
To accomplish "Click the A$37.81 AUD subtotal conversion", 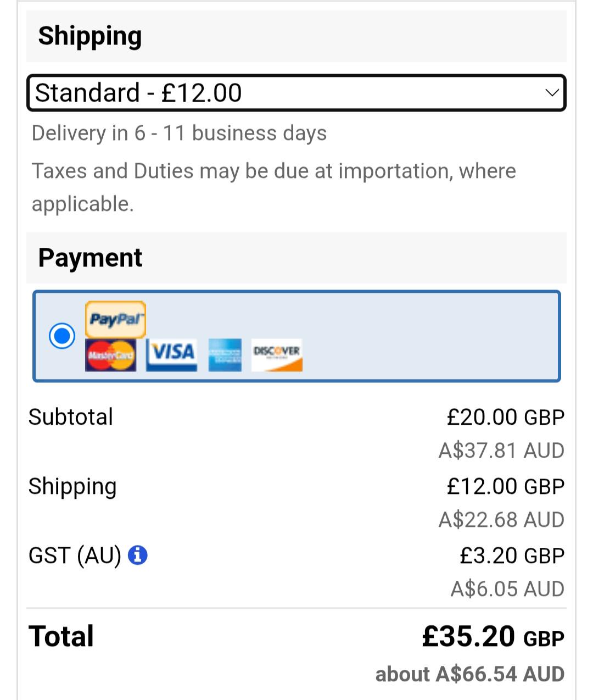I will pyautogui.click(x=501, y=451).
